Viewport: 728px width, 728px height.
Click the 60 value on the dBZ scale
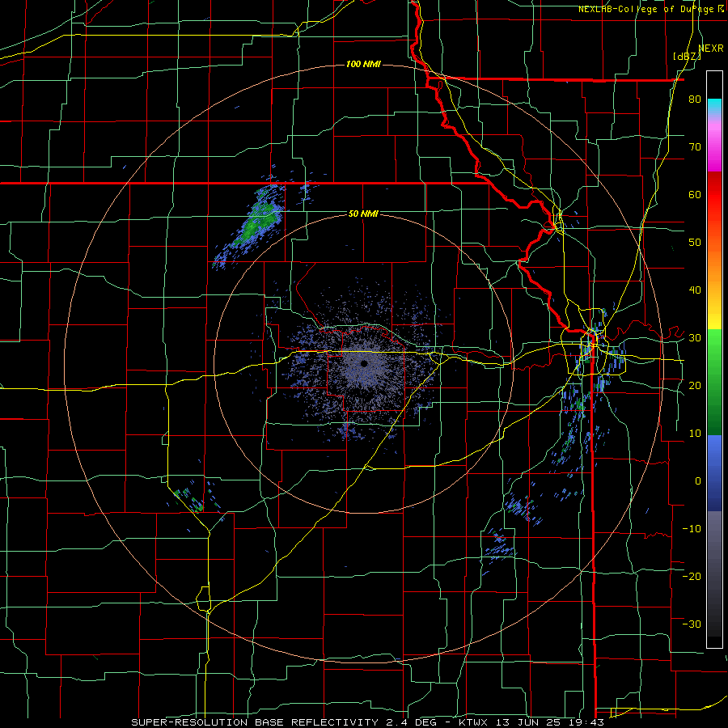695,194
